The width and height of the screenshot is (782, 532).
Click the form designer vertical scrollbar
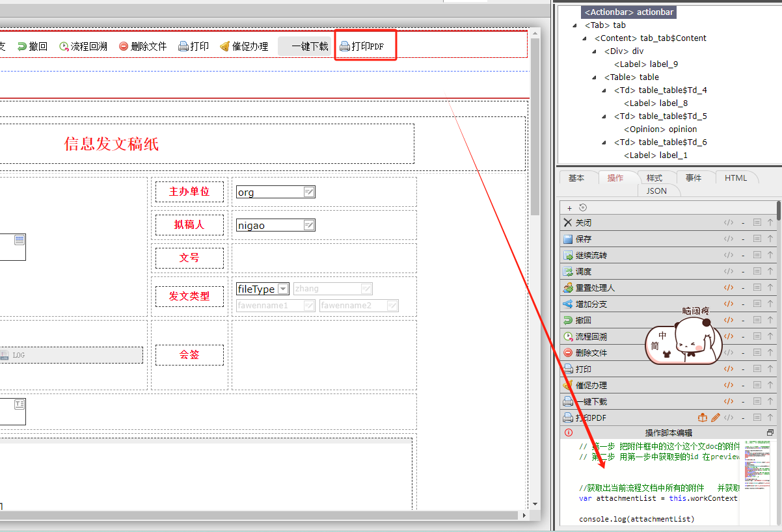click(535, 127)
